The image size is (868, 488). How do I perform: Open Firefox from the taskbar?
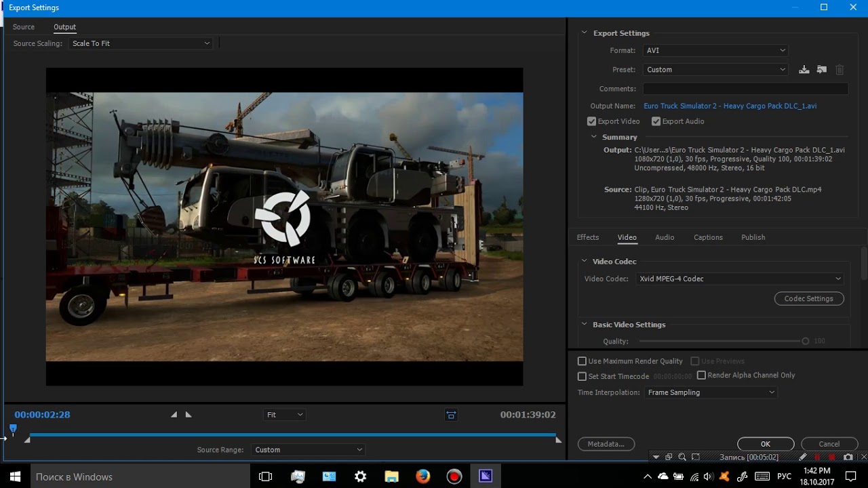423,476
